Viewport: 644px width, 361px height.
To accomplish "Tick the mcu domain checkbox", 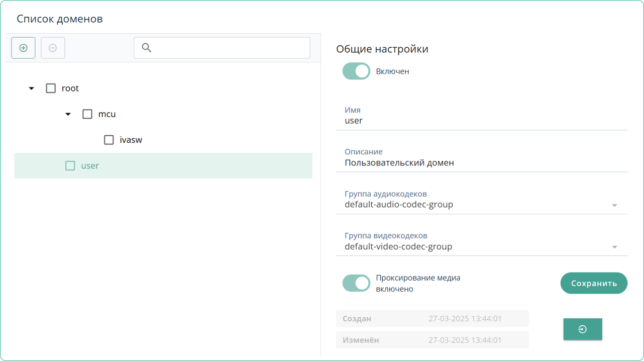I will coord(87,114).
